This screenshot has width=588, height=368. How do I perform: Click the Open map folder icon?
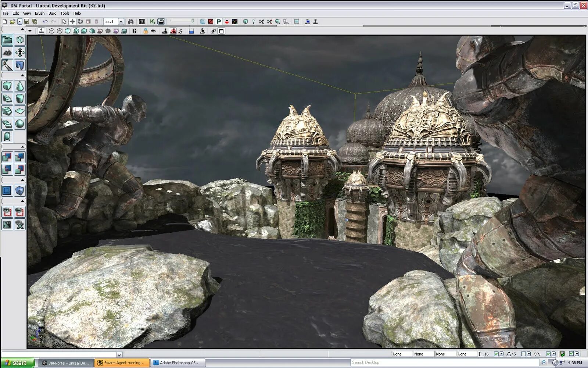tap(12, 22)
